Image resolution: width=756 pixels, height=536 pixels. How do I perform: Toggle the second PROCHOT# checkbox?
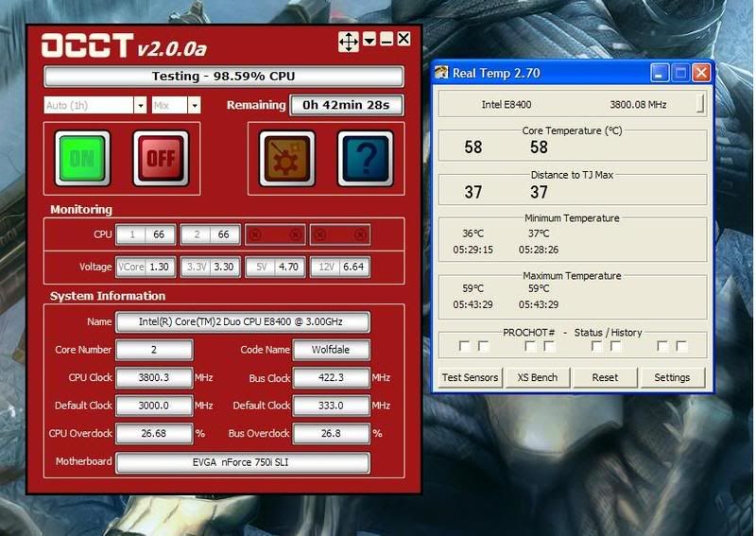(x=483, y=346)
